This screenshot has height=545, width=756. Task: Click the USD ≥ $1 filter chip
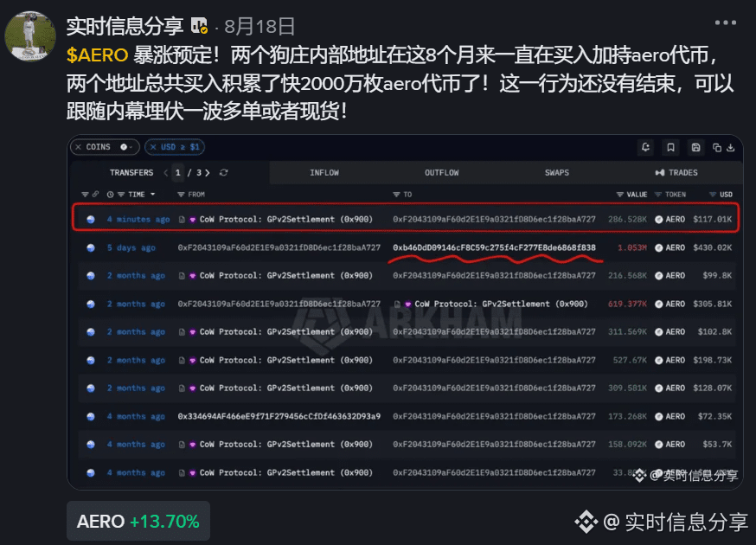point(175,147)
